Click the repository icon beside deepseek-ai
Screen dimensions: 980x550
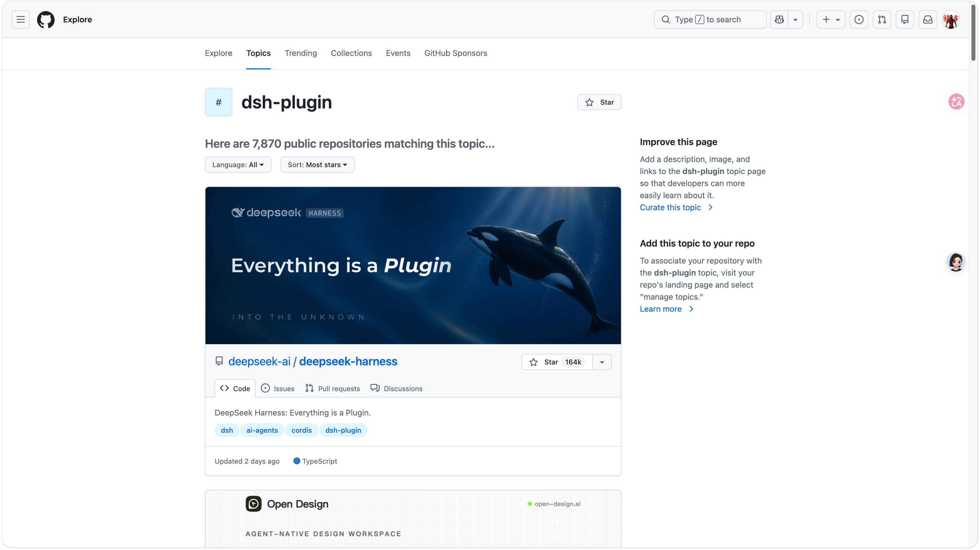coord(219,361)
